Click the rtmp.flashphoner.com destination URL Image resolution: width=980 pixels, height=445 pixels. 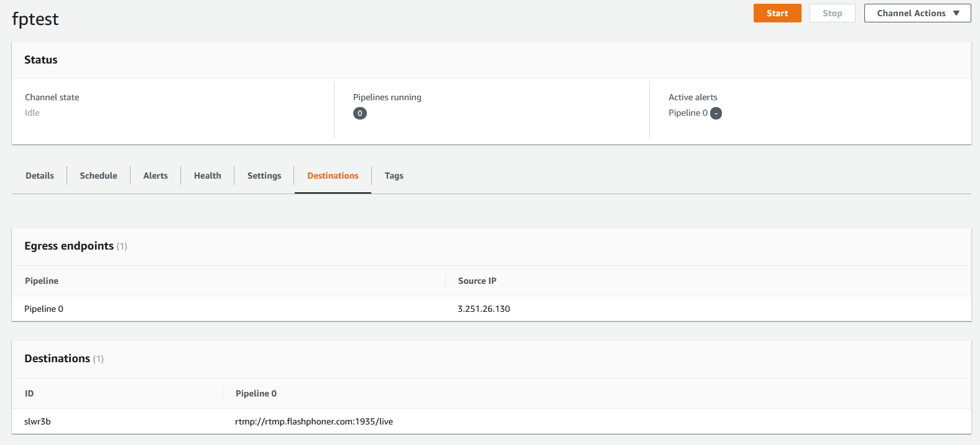(x=314, y=421)
